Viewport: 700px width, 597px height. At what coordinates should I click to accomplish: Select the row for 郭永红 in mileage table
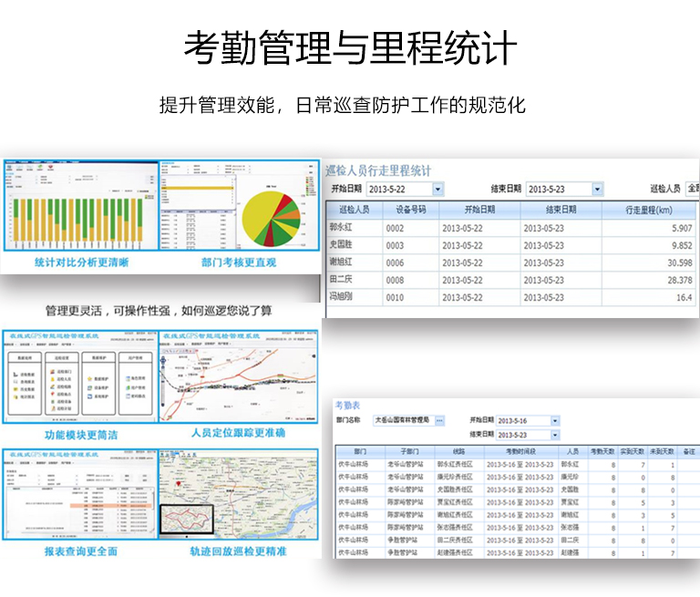(347, 229)
